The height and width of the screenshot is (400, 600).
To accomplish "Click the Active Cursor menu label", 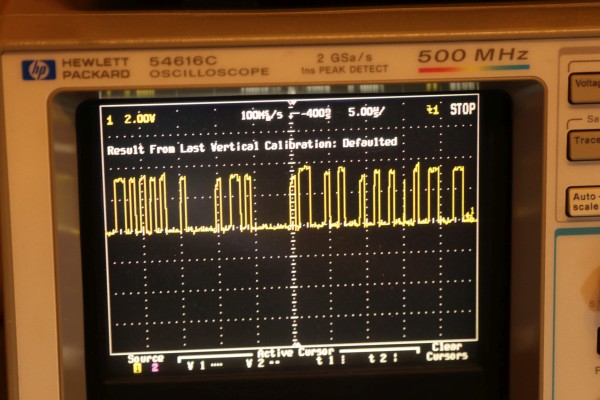I will coord(290,352).
